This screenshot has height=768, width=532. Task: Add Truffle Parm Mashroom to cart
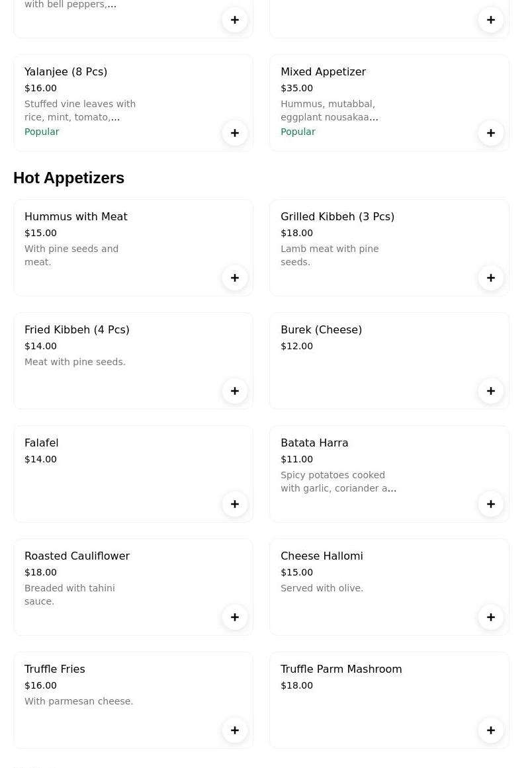click(x=491, y=730)
